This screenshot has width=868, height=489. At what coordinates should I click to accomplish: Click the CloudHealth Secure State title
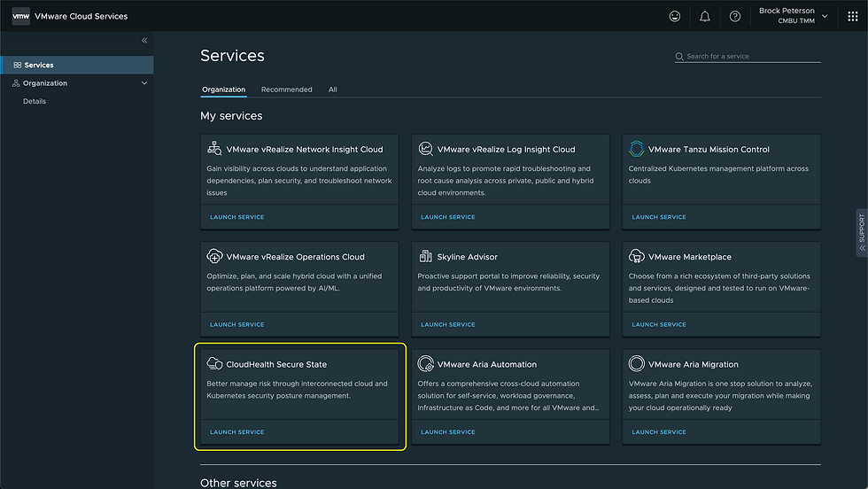[x=276, y=364]
